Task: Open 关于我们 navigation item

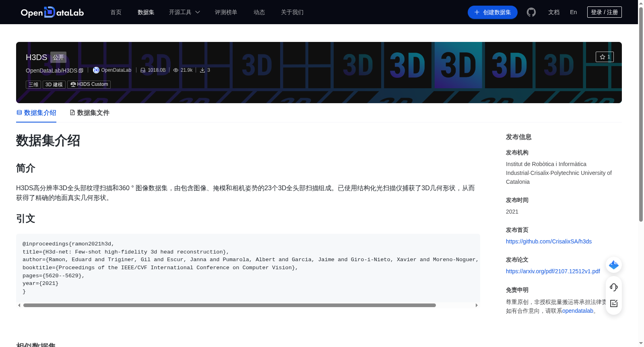Action: [292, 12]
